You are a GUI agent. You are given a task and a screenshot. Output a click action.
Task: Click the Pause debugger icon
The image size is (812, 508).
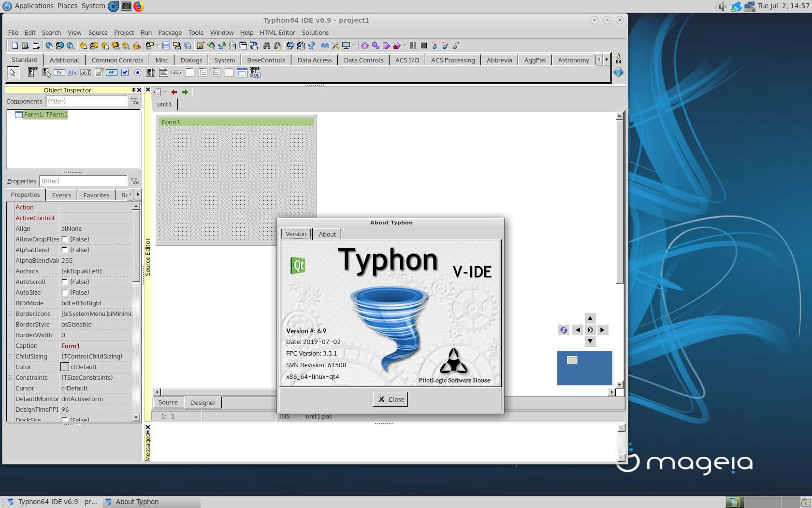coord(413,45)
